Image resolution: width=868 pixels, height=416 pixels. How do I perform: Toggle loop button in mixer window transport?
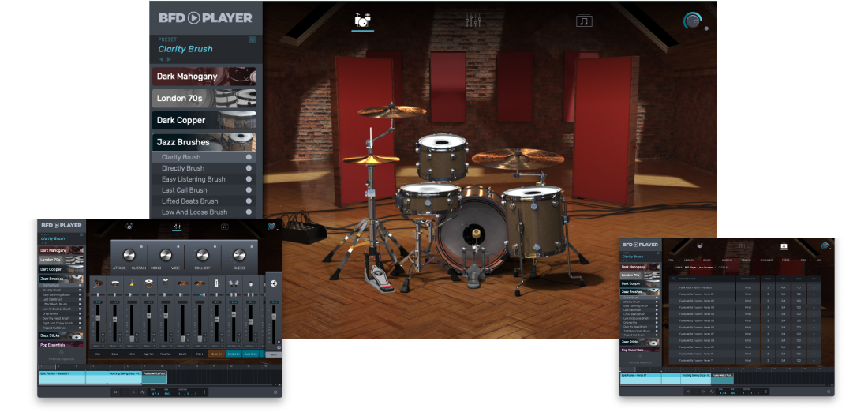pyautogui.click(x=142, y=392)
